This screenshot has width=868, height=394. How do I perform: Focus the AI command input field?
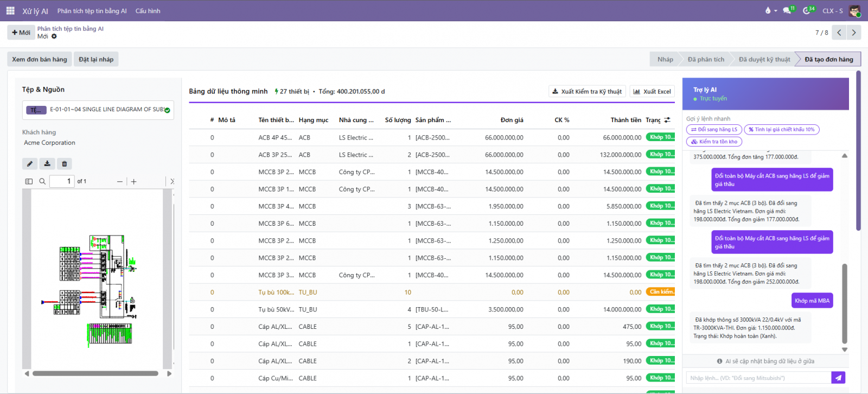(x=758, y=378)
